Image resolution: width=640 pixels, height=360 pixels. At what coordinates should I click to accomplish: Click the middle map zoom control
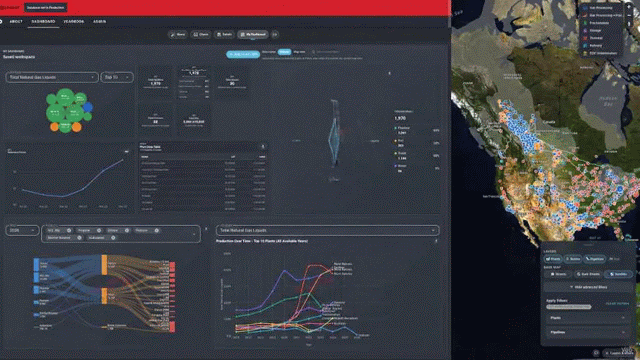click(629, 16)
